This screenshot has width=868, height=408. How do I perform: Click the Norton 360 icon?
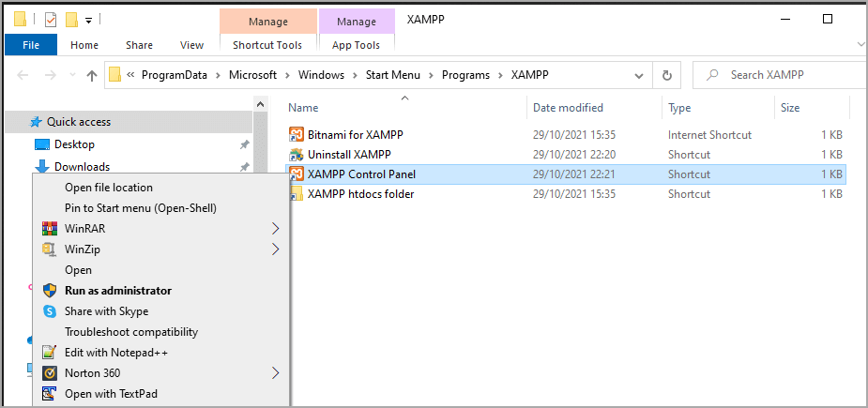click(x=50, y=373)
